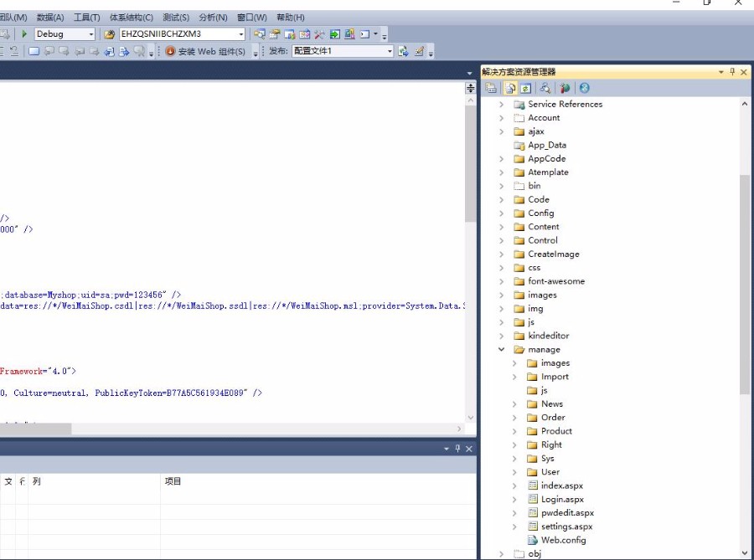The width and height of the screenshot is (754, 560).
Task: Click the next bookmark in document icon
Action: (x=124, y=51)
